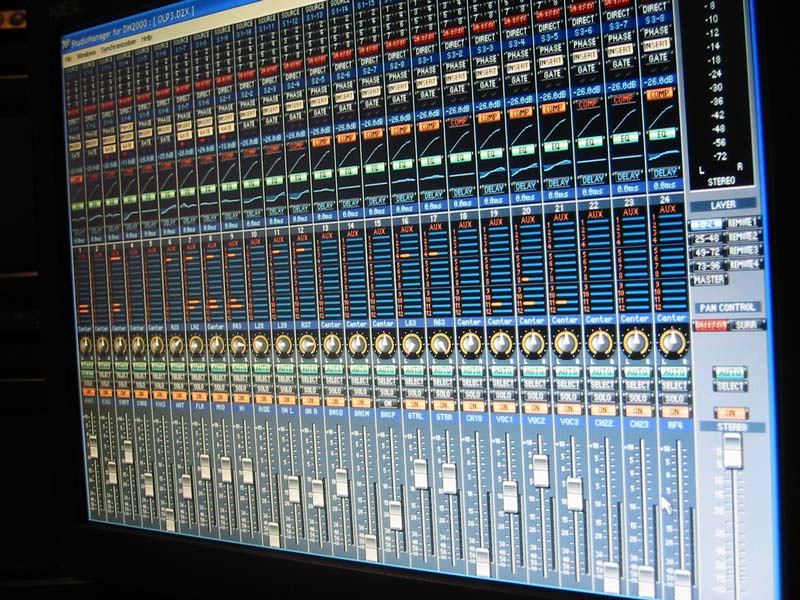Click the STEREO master fader handle
The width and height of the screenshot is (800, 600).
733,450
